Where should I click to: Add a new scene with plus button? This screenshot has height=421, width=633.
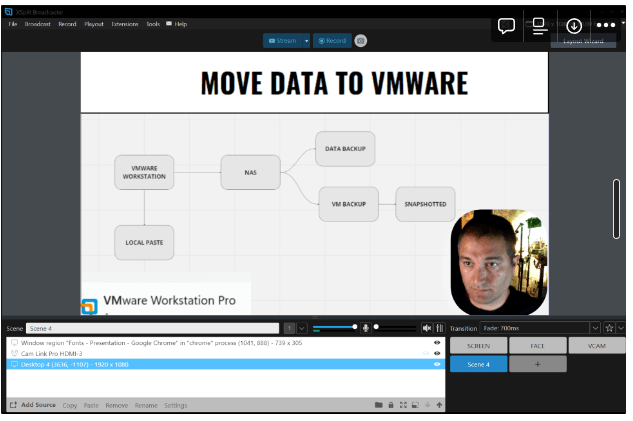click(537, 364)
